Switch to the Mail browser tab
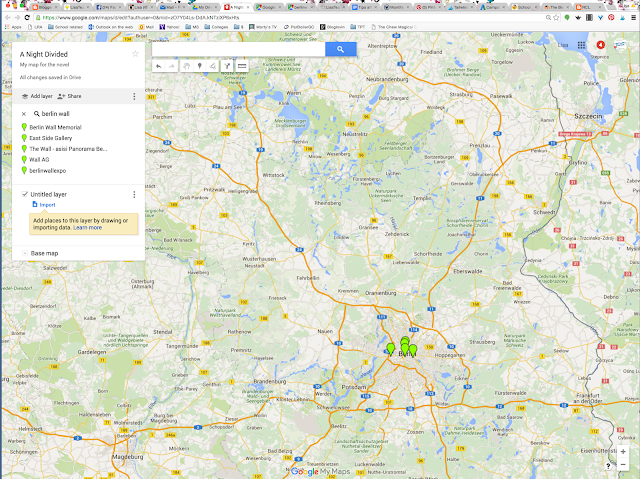This screenshot has width=640, height=479. tap(173, 7)
